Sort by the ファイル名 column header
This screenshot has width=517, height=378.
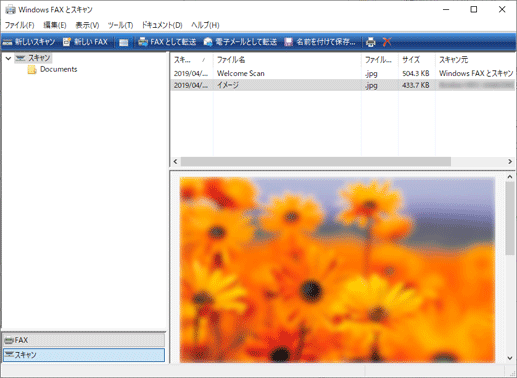point(287,60)
